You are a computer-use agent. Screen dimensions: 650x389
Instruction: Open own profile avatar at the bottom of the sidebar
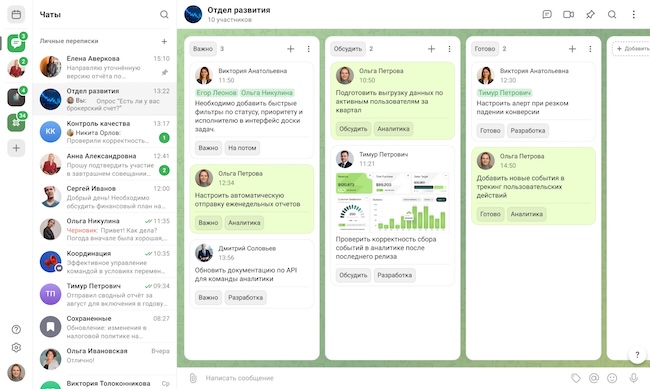[16, 372]
